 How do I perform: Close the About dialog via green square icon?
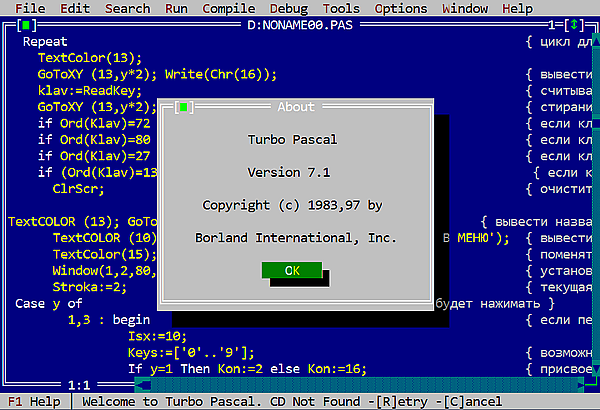[184, 107]
